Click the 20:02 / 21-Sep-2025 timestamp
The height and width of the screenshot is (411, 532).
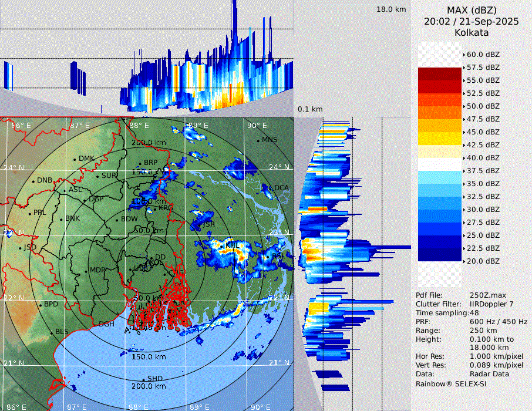(472, 21)
